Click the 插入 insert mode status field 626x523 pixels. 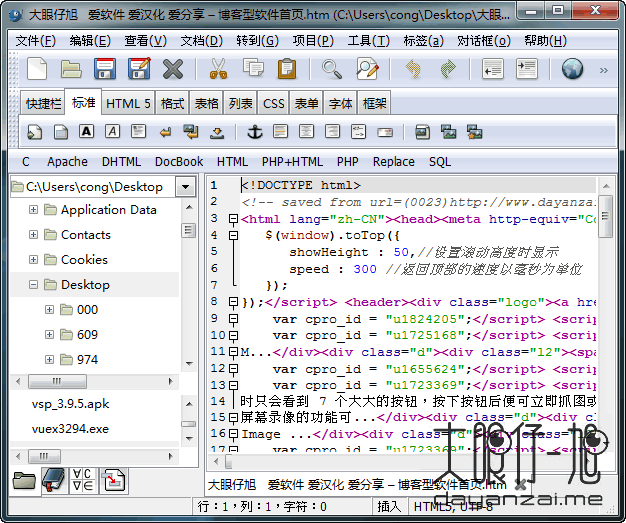(389, 506)
